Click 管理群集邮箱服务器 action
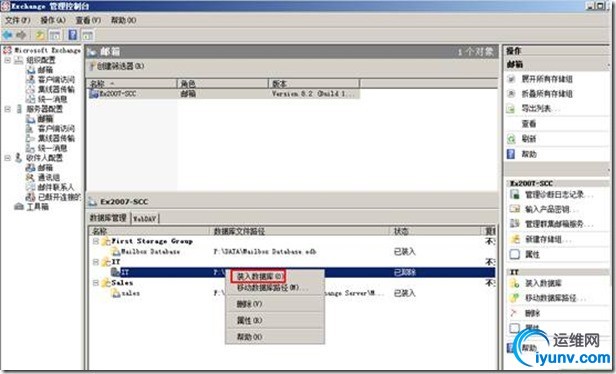Viewport: 616px width, 374px height. point(559,224)
